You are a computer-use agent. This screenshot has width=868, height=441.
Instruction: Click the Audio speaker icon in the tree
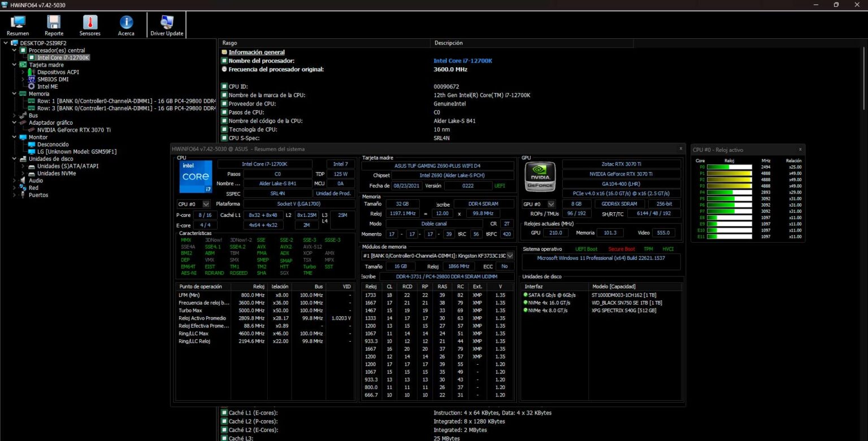click(23, 180)
